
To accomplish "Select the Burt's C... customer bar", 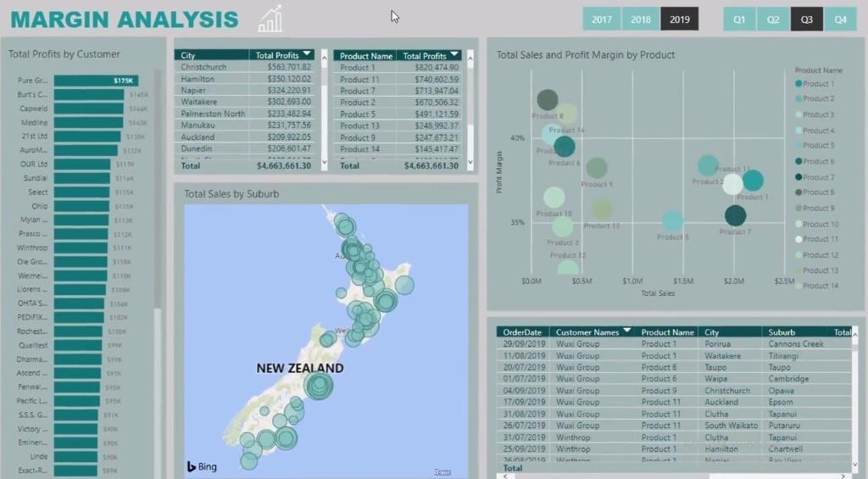I will 89,95.
